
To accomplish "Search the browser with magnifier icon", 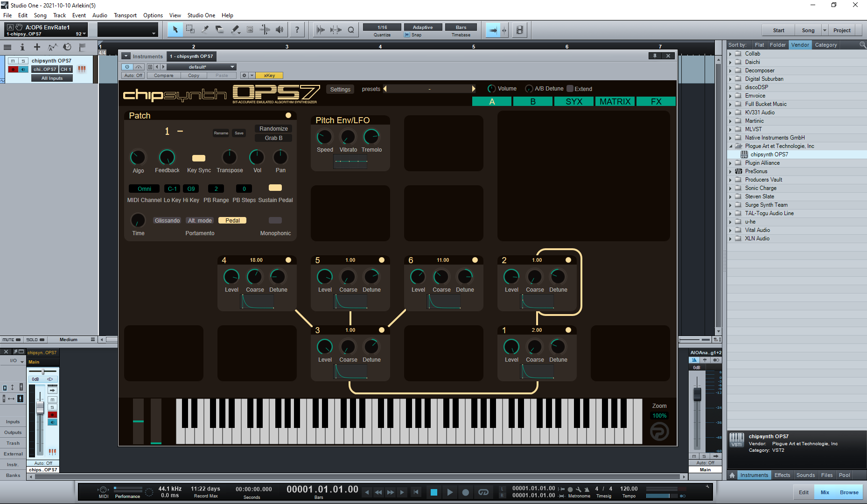I will [x=862, y=45].
